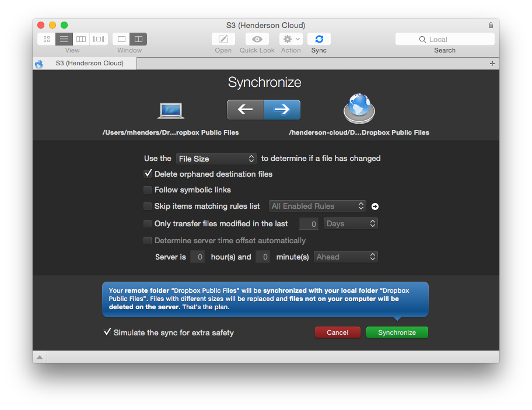The height and width of the screenshot is (410, 532).
Task: Toggle Determine server time offset automatically
Action: click(148, 240)
